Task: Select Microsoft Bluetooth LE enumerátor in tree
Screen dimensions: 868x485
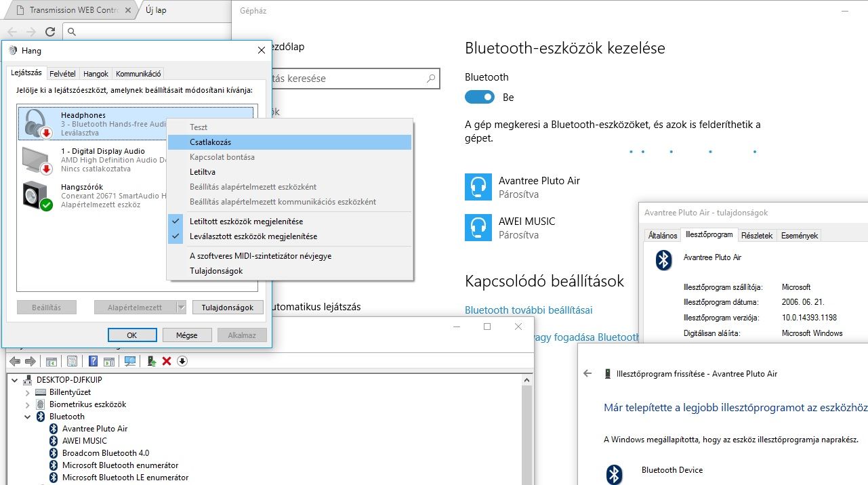Action: 125,478
